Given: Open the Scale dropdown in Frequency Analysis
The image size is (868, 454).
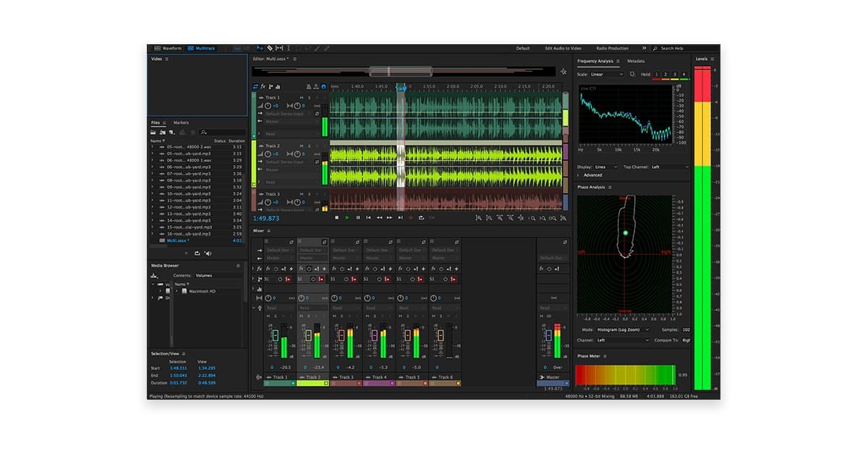Looking at the screenshot, I should click(605, 74).
